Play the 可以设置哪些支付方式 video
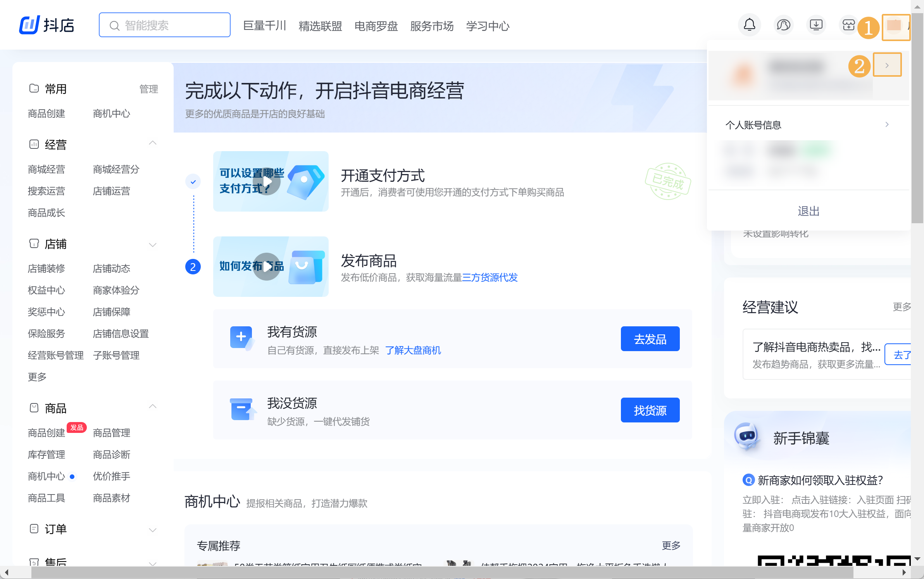 point(267,181)
